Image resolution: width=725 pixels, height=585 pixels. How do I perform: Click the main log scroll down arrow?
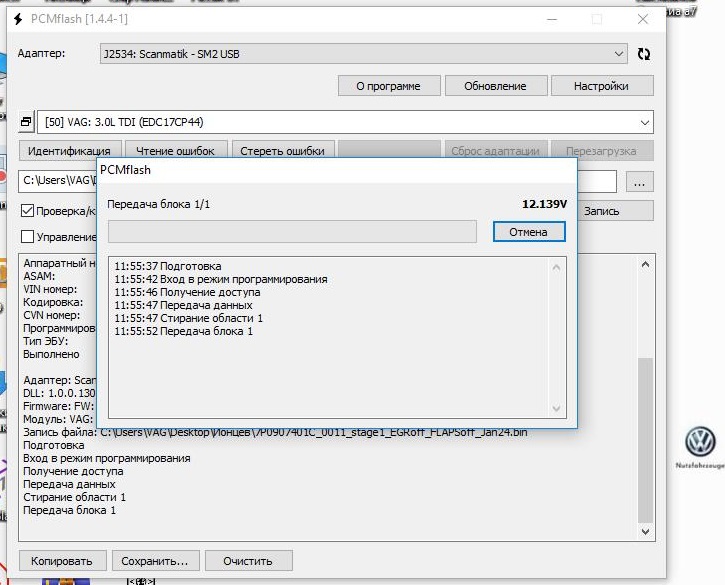(645, 532)
